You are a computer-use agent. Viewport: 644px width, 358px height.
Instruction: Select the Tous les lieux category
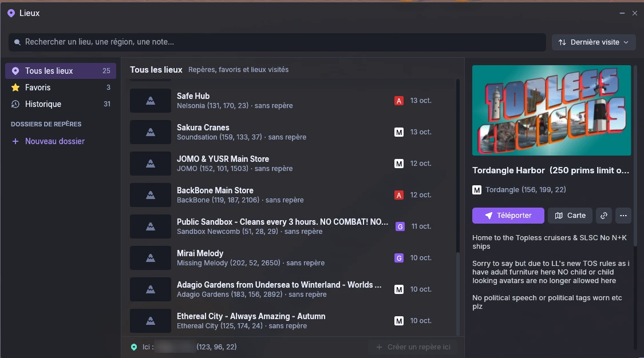point(61,71)
